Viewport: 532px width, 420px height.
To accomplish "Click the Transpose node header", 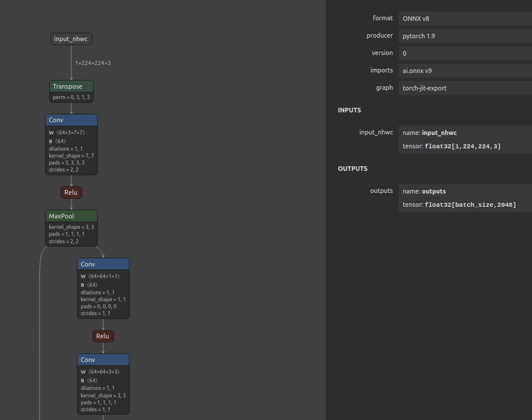I will tap(71, 86).
